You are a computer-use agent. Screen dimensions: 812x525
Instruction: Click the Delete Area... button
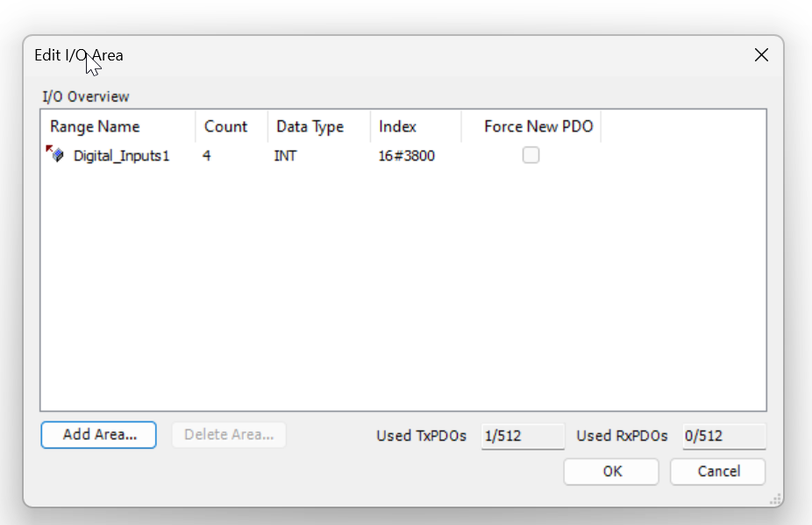(229, 435)
